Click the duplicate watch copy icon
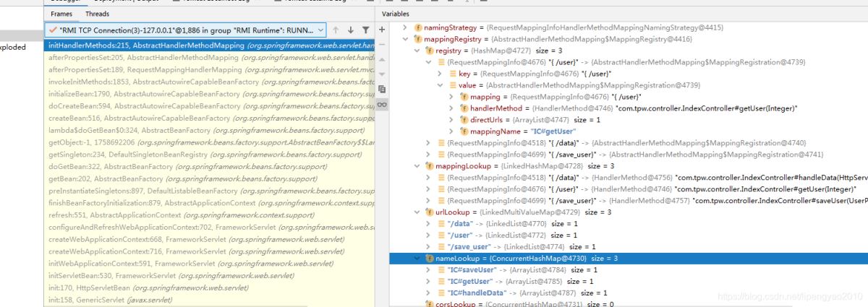The image size is (868, 307). coord(382,89)
